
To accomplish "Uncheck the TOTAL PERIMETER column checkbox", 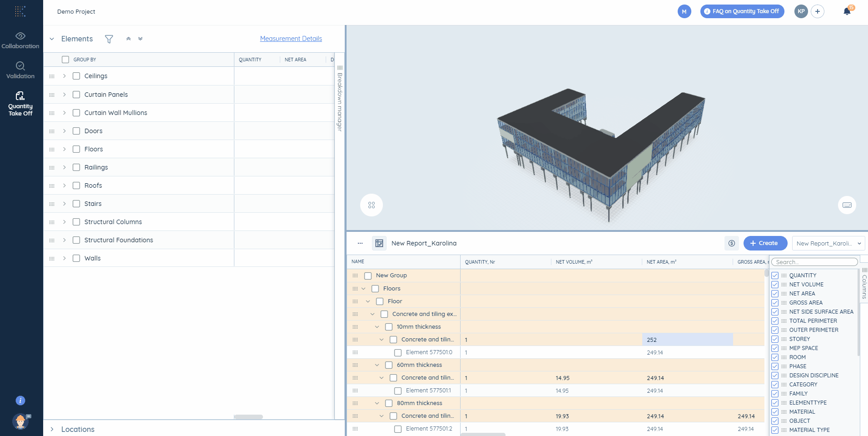I will (775, 321).
